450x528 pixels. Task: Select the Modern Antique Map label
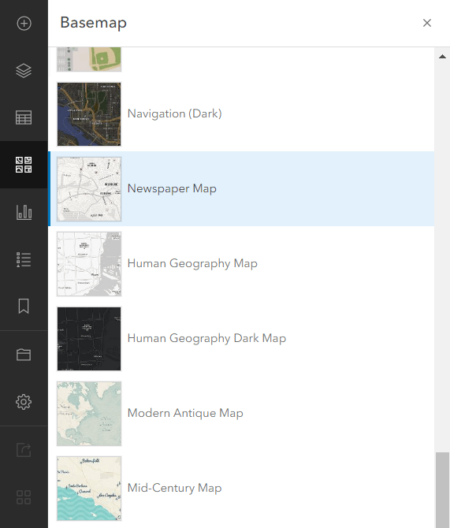[185, 413]
